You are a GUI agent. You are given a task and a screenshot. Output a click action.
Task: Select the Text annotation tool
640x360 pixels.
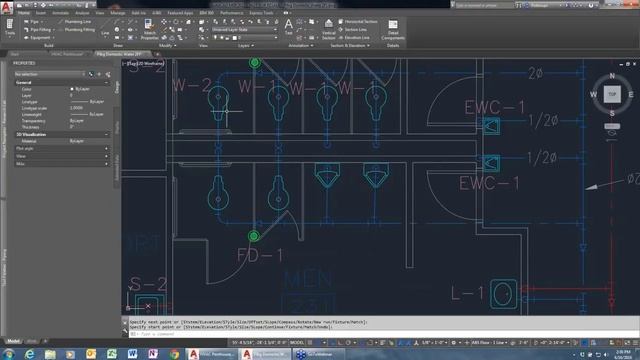[289, 27]
